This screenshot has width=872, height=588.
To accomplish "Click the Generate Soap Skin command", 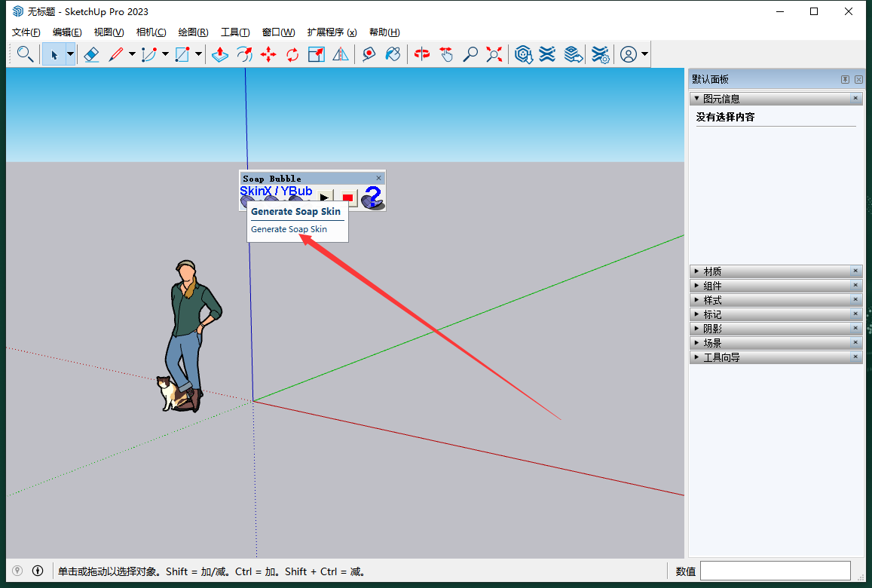I will coord(287,229).
